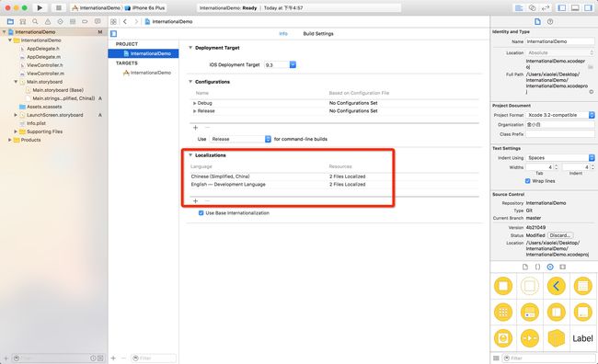Show the Quick Help inspector
This screenshot has width=598, height=364.
(x=550, y=22)
